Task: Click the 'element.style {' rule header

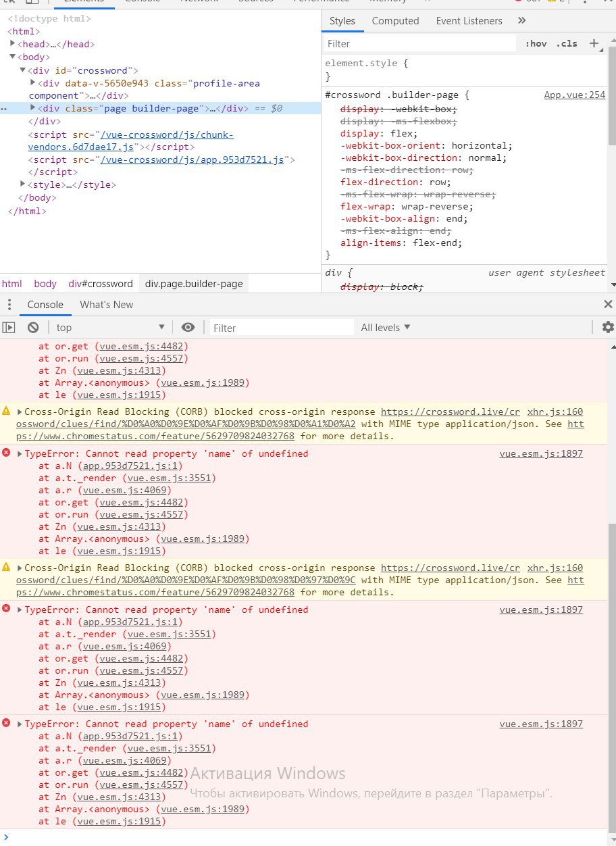Action: [367, 64]
